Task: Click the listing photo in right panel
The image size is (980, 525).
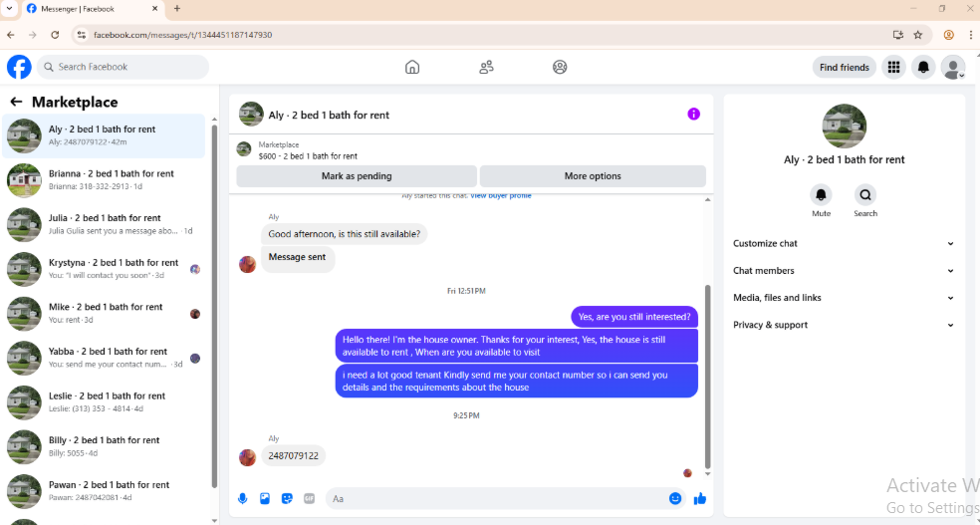Action: (844, 127)
